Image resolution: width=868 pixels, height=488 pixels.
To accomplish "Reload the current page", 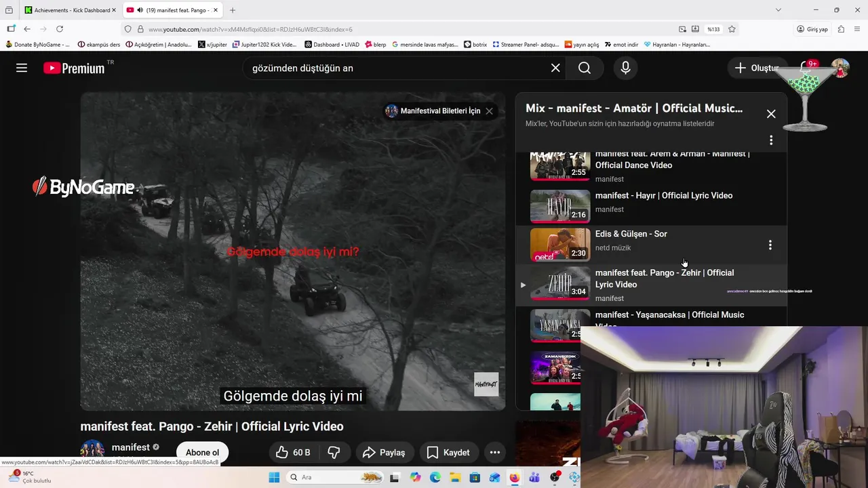I will coord(60,29).
